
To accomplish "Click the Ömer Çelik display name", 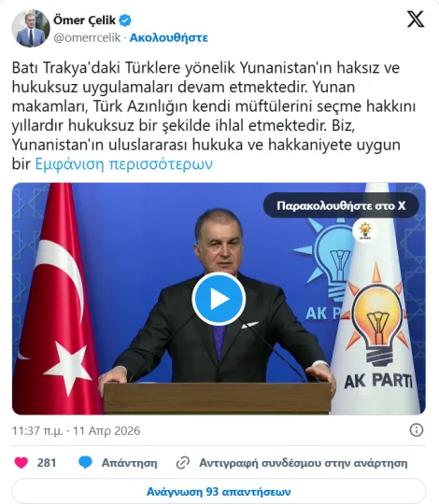I will [84, 21].
